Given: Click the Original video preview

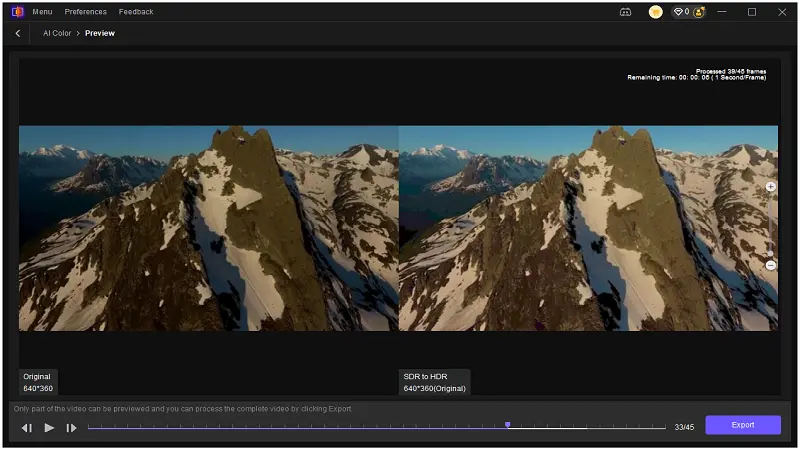Looking at the screenshot, I should (208, 228).
